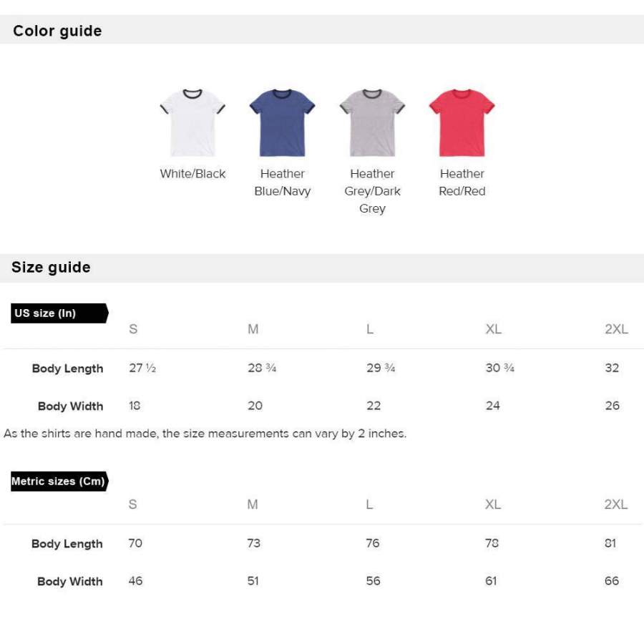Click the 2XL header in US size table
The width and height of the screenshot is (644, 644).
point(616,329)
